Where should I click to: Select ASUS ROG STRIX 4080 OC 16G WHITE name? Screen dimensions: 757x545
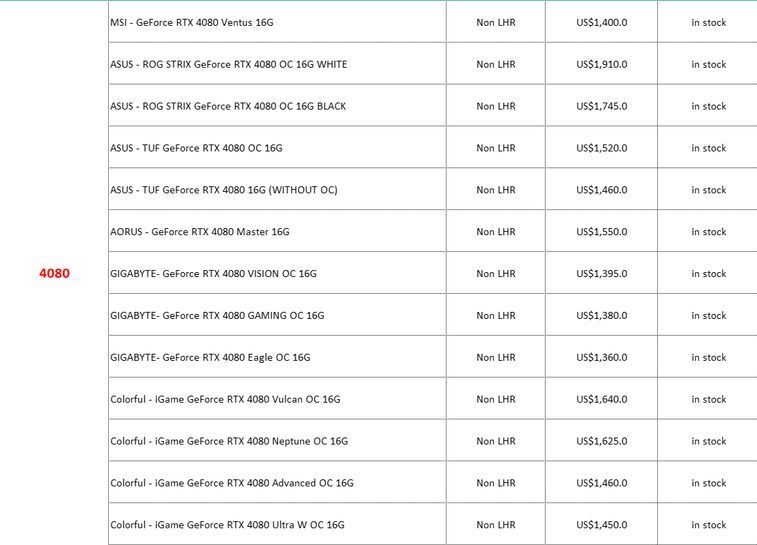point(229,64)
